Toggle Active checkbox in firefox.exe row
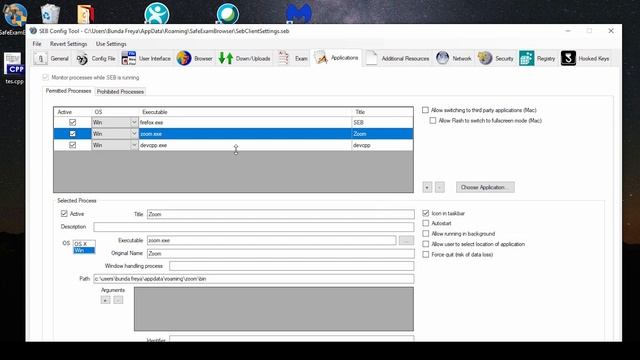Screen dimensions: 640x360 tap(73, 122)
